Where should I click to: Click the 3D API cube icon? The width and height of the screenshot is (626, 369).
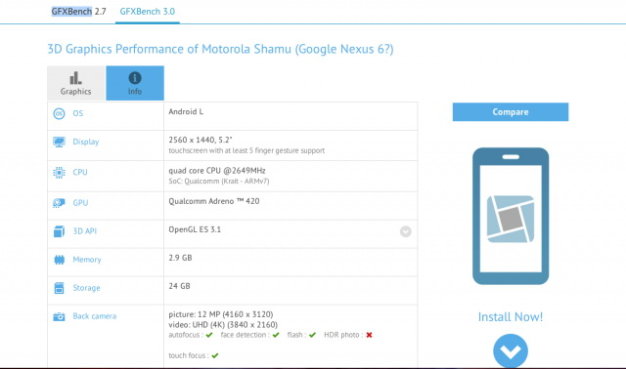(59, 231)
